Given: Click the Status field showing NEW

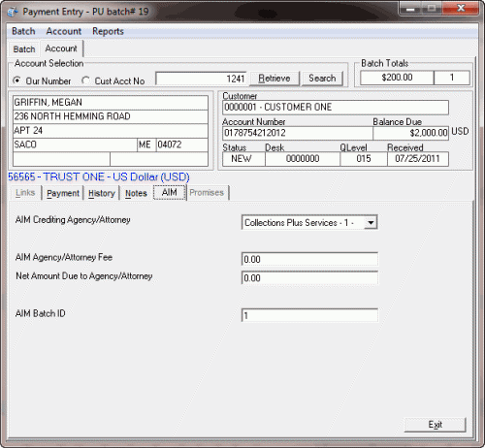Looking at the screenshot, I should [x=243, y=159].
